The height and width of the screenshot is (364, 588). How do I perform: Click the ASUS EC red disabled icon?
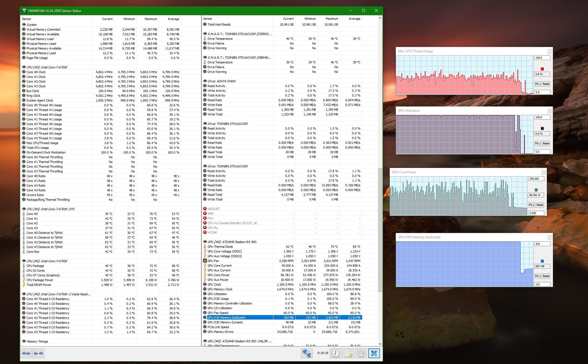tap(205, 209)
